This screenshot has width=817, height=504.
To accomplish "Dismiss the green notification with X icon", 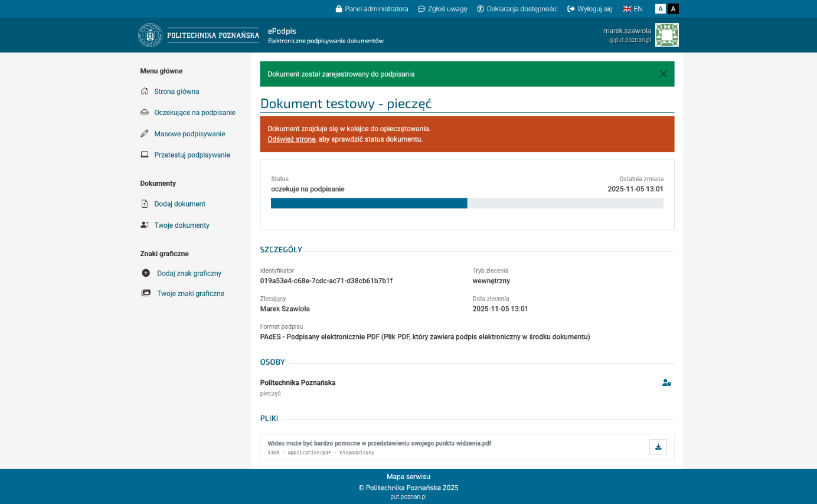I will point(663,74).
